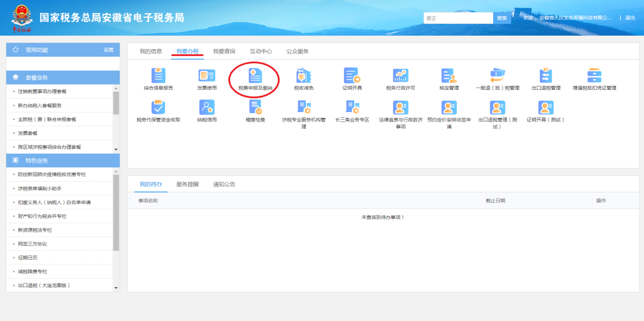Viewport: 644px width, 321px height.
Task: Click the 操作 column header
Action: (x=601, y=201)
